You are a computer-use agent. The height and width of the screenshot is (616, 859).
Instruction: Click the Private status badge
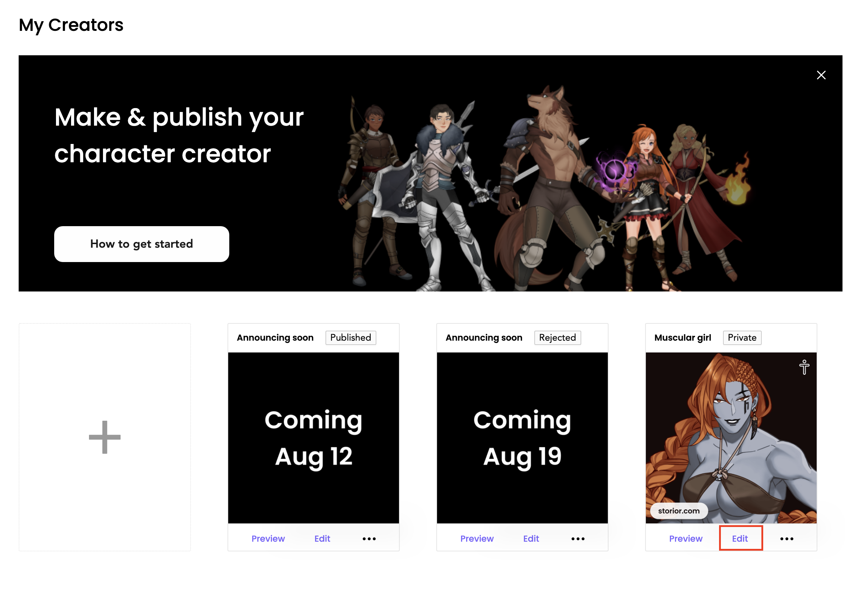(742, 337)
